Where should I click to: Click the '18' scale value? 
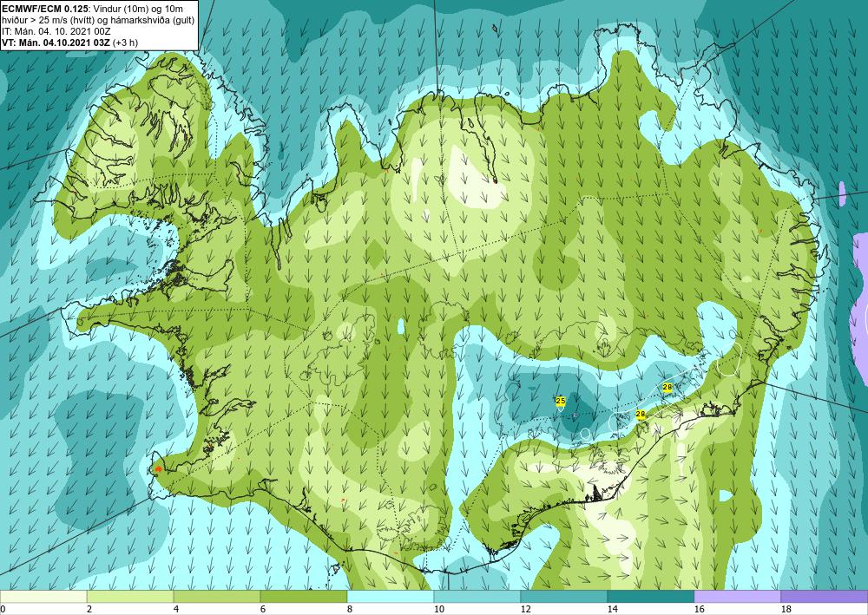(x=786, y=609)
